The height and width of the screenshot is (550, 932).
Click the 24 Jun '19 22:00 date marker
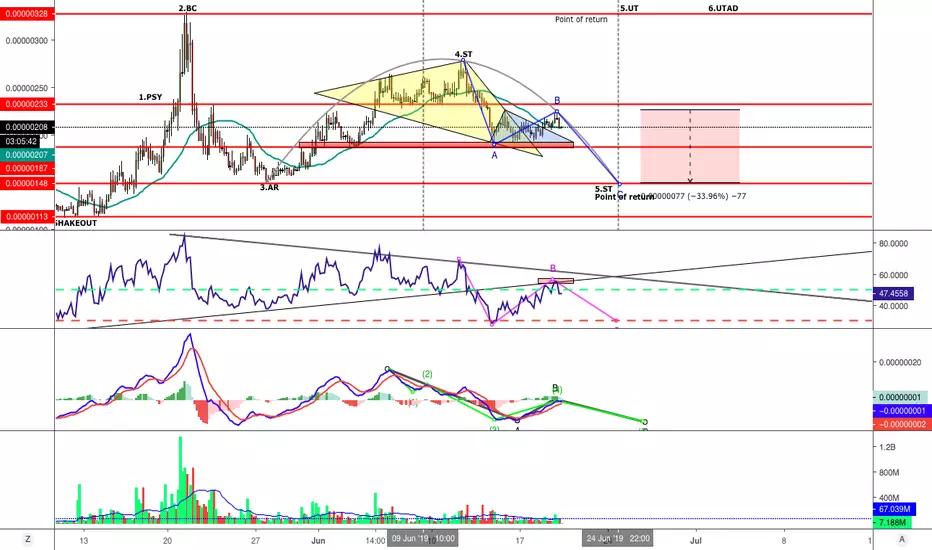(617, 539)
